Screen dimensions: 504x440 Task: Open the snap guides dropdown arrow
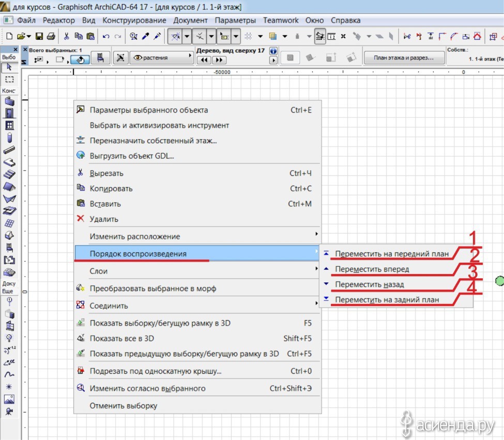pyautogui.click(x=211, y=36)
